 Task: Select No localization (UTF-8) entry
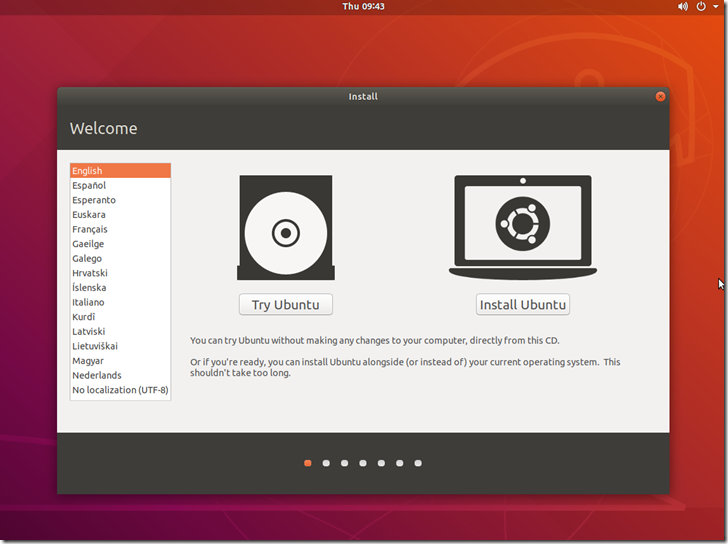pos(120,390)
